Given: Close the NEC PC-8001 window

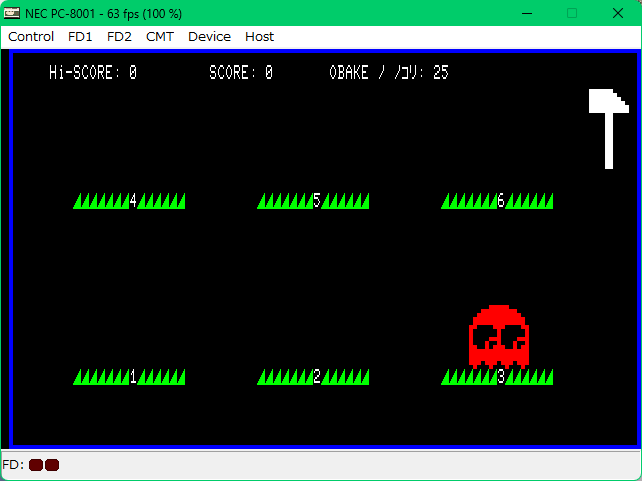Looking at the screenshot, I should 617,13.
